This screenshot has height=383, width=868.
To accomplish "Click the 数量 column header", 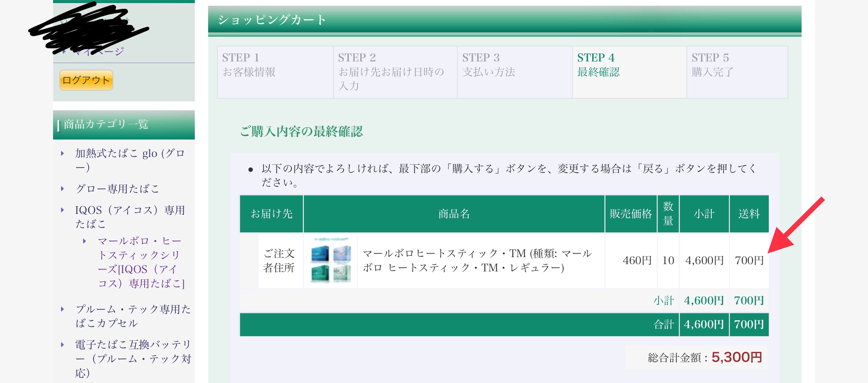I will (668, 214).
